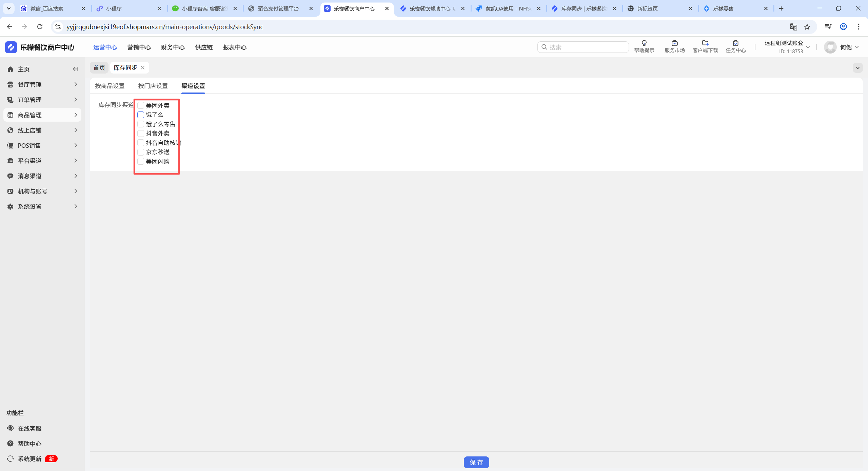The image size is (868, 471).
Task: Open the 服务市场 icon
Action: [x=674, y=43]
